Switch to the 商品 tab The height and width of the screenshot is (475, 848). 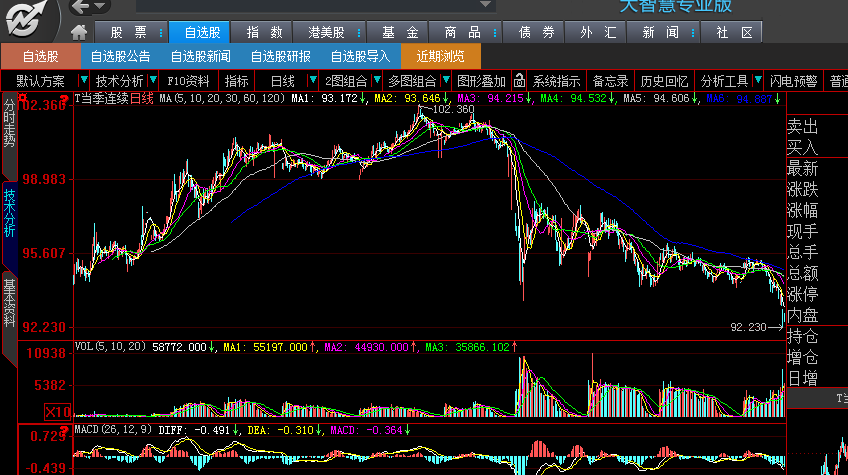[462, 32]
